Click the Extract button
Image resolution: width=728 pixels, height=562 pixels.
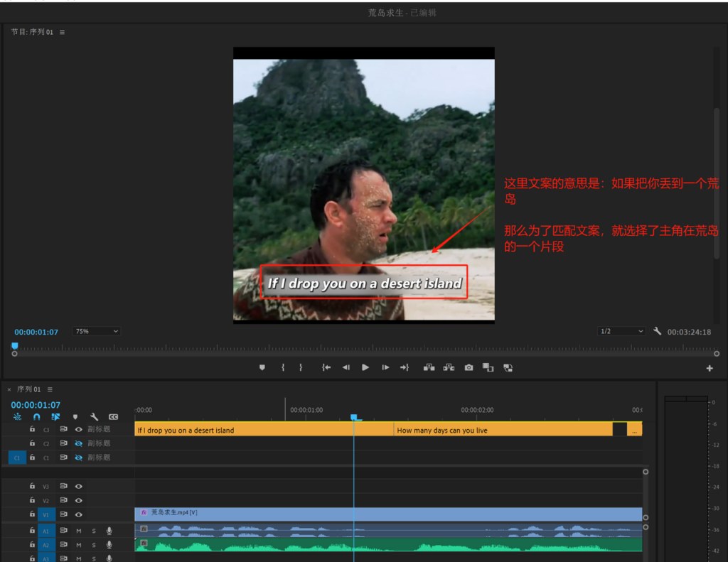[x=449, y=367]
